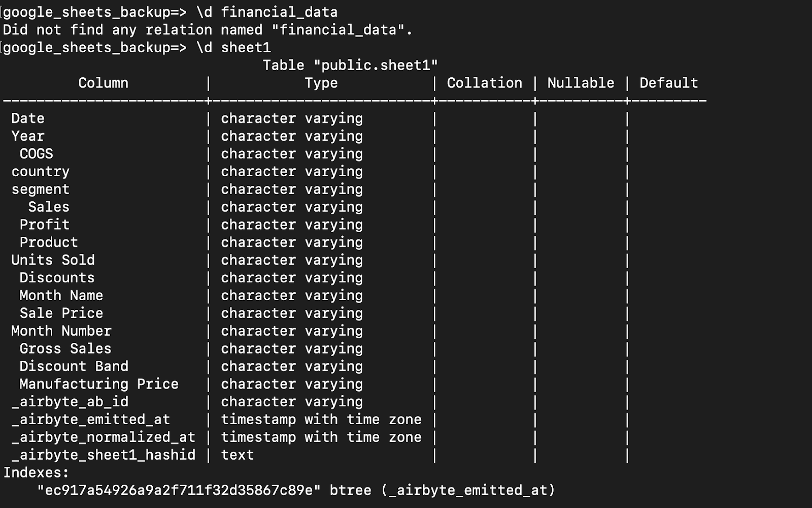The width and height of the screenshot is (812, 508).
Task: Click the Nullable header label
Action: tap(581, 83)
